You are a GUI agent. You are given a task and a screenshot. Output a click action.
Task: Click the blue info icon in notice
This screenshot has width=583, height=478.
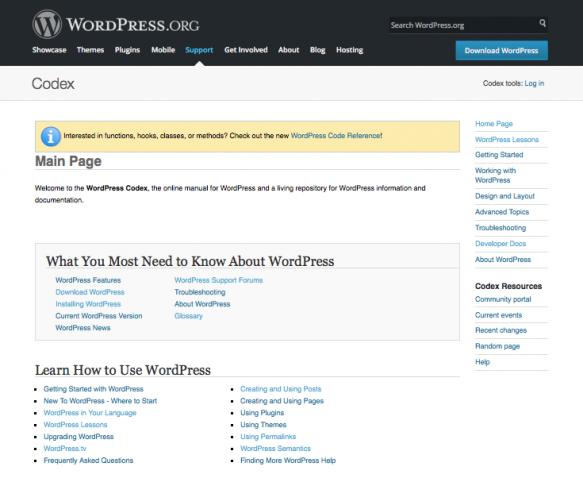(x=51, y=136)
